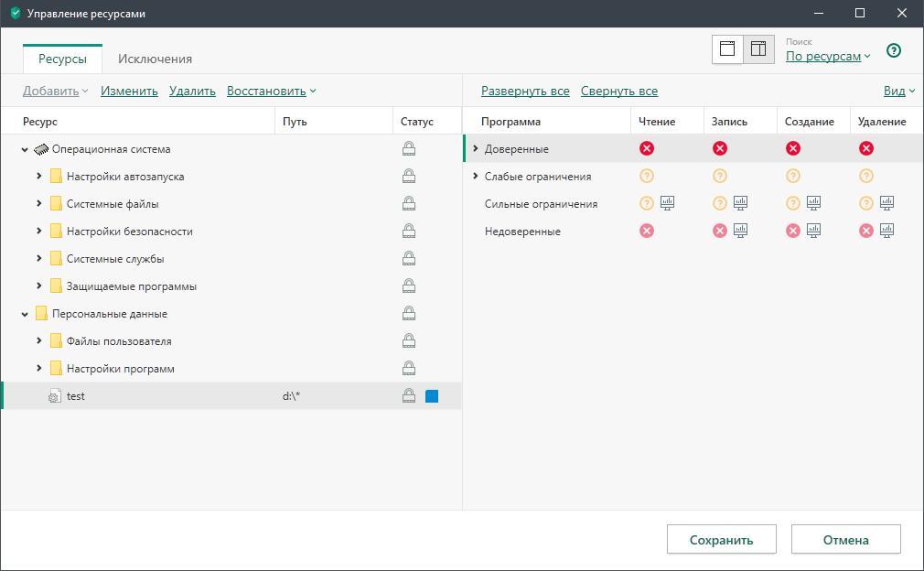Collapse the Персональные данные tree node
This screenshot has height=571, width=924.
(25, 313)
